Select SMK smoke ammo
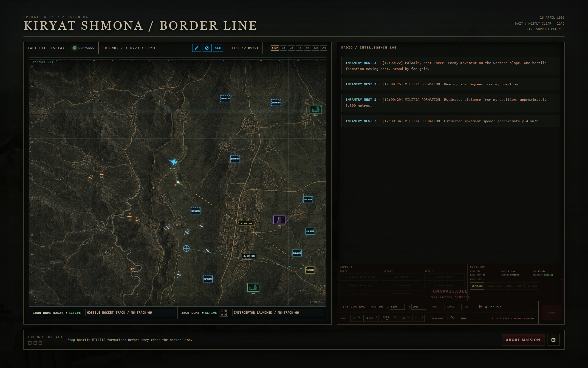588x368 pixels. point(405,318)
